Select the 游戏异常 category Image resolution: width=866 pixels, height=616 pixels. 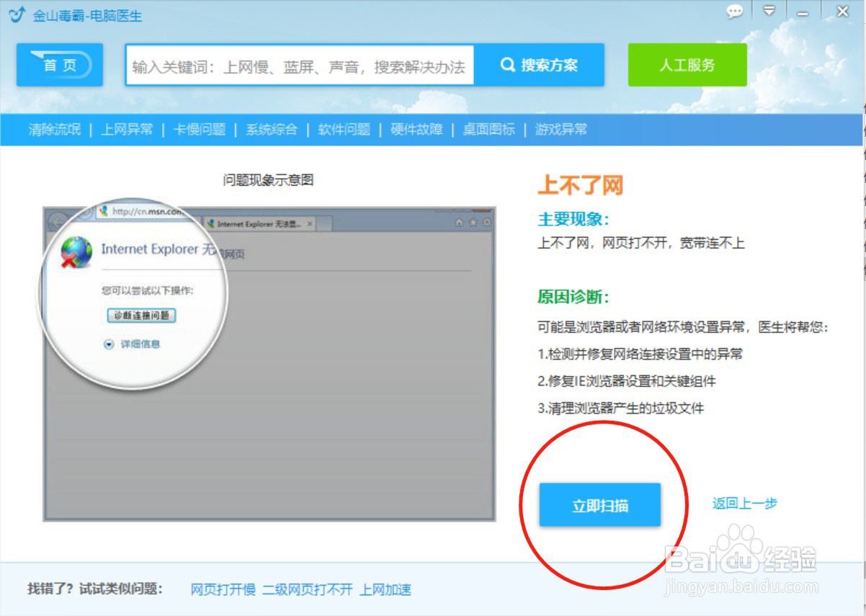(561, 130)
